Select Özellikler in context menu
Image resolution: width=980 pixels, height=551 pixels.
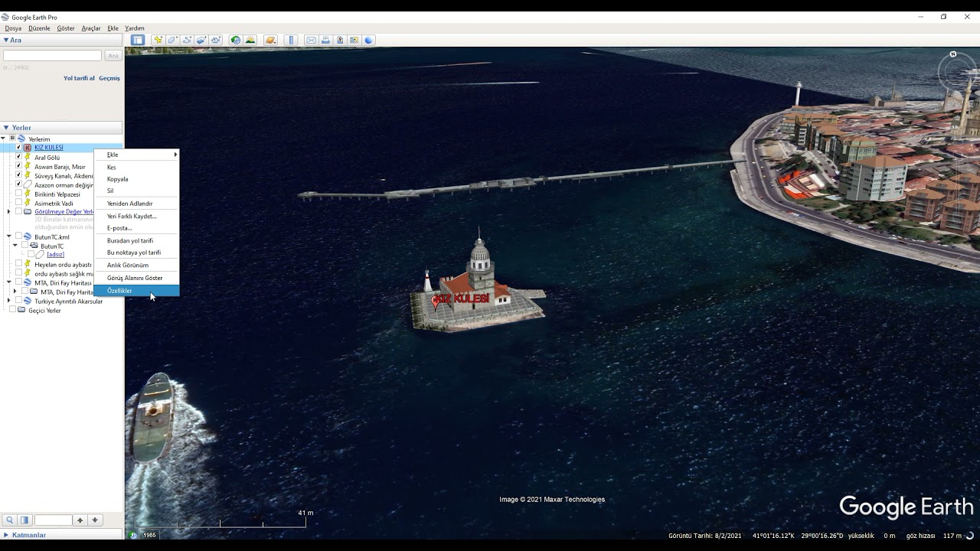[136, 291]
